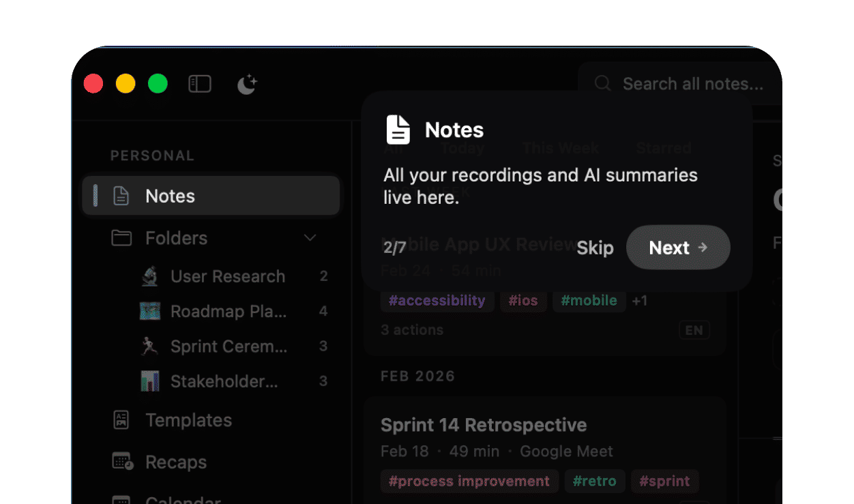
Task: Click the Feb 18 · 49 min · Google Meet line
Action: click(x=497, y=451)
